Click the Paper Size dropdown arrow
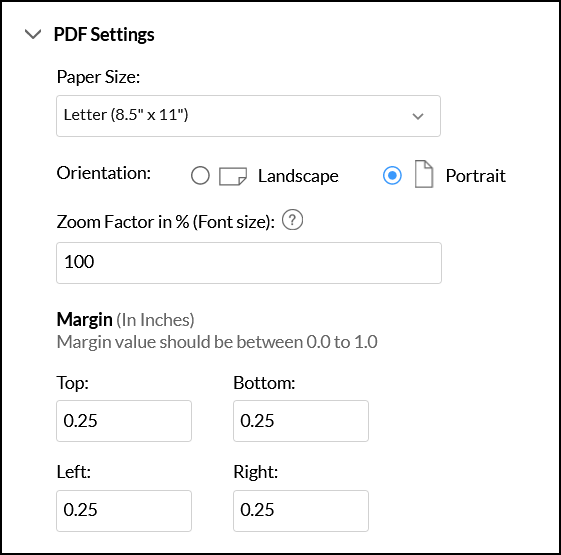 point(418,116)
